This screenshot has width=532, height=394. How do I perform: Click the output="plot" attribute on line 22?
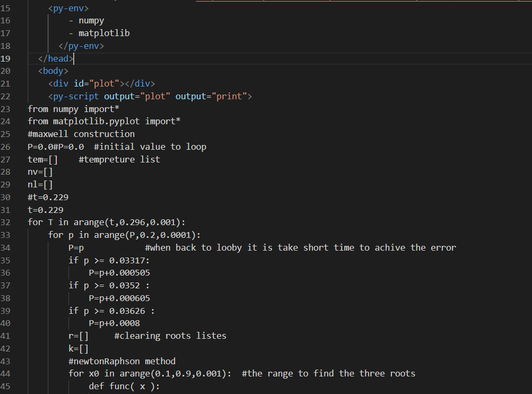pyautogui.click(x=143, y=96)
